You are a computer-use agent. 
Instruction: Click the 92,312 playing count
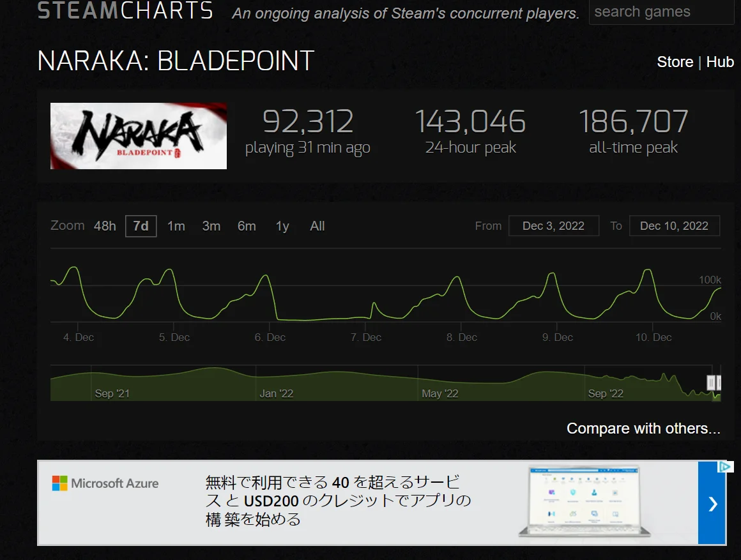(308, 121)
